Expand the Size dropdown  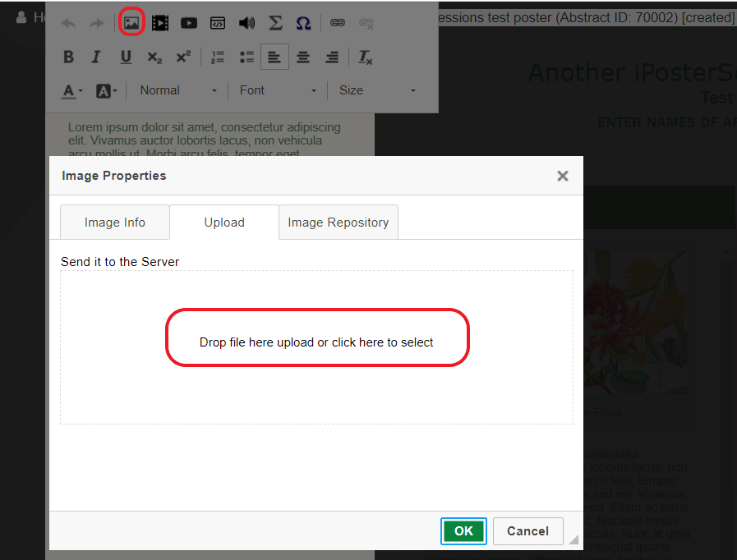377,90
